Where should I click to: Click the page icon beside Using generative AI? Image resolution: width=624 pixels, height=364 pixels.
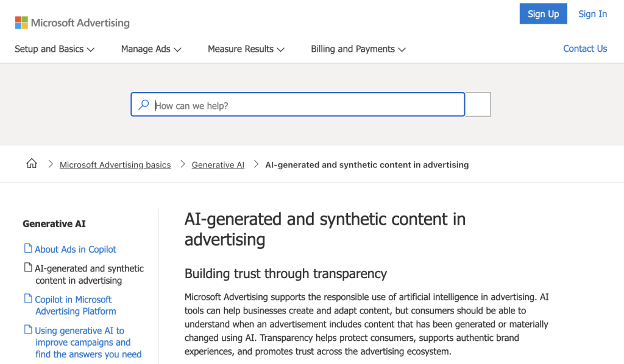[28, 329]
